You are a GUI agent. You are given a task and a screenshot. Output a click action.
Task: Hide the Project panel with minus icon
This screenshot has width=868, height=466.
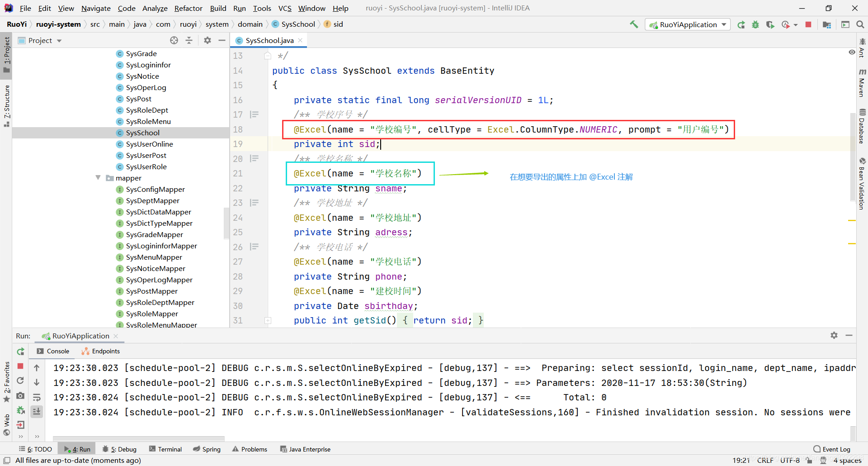pyautogui.click(x=222, y=40)
